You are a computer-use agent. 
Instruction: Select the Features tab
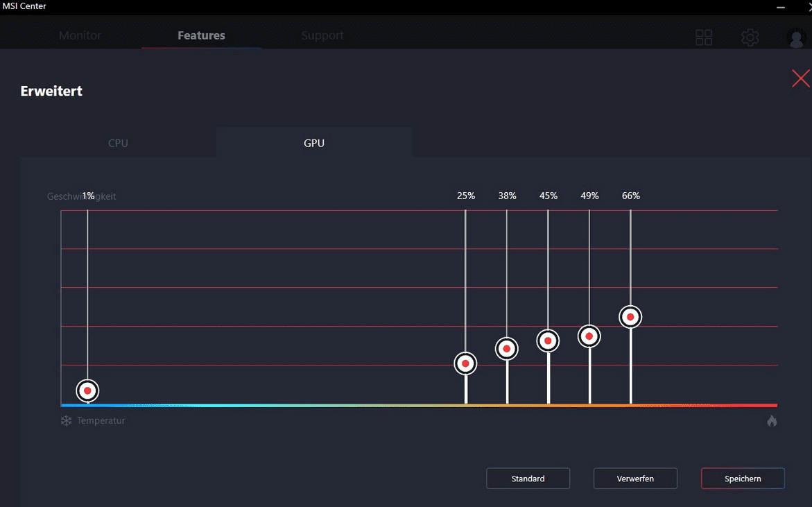coord(202,35)
